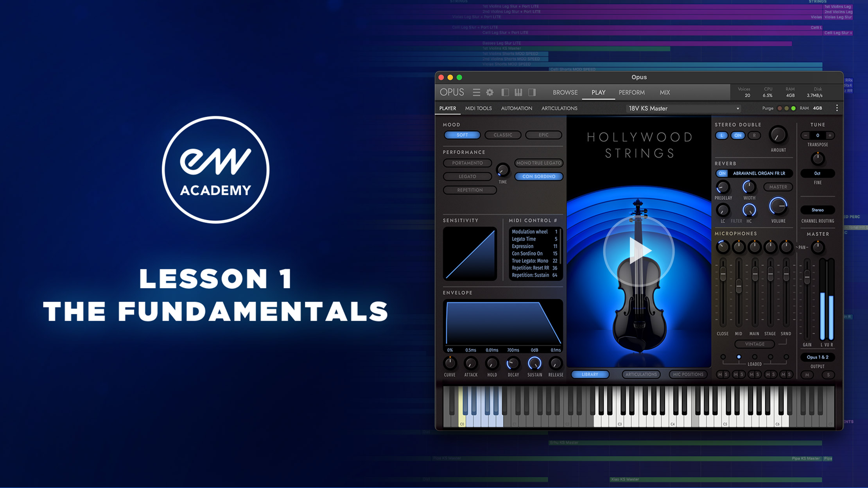Click the Opus settings gear icon
Image resolution: width=868 pixels, height=488 pixels.
click(x=490, y=92)
